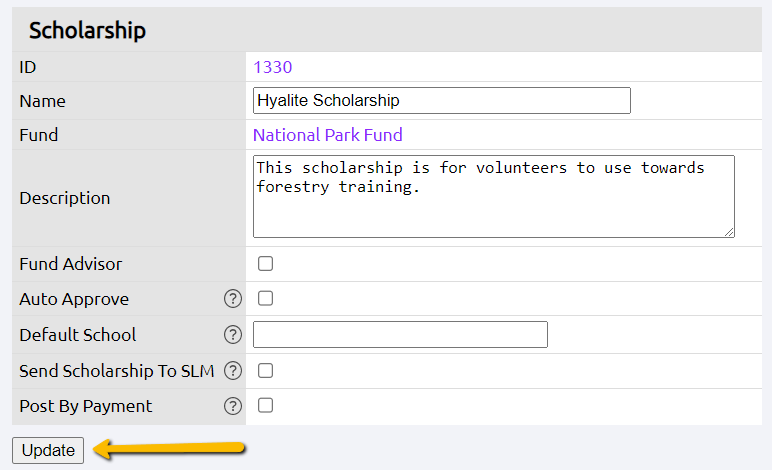772x470 pixels.
Task: Check the Send Scholarship To SLM box
Action: (x=265, y=371)
